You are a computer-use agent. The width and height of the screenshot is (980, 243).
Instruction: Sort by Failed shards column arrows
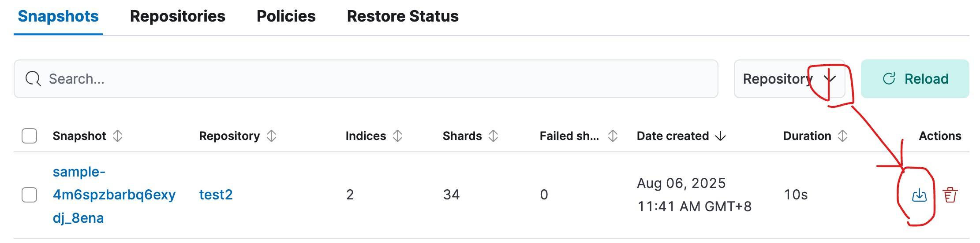[613, 136]
